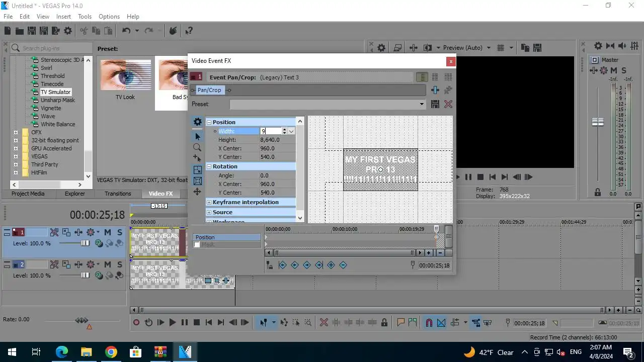Stop playback in the main transport bar
644x362 pixels.
197,323
